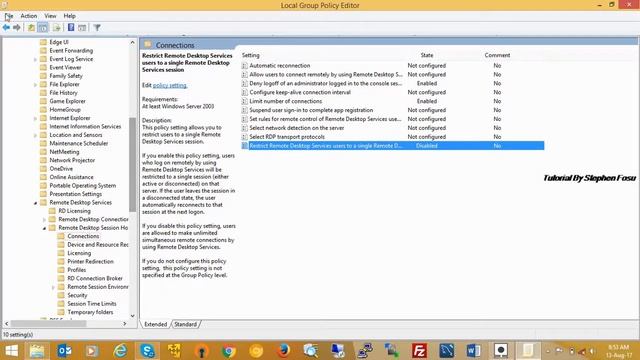Image resolution: width=640 pixels, height=360 pixels.
Task: Open the Windows Start button
Action: (x=11, y=351)
